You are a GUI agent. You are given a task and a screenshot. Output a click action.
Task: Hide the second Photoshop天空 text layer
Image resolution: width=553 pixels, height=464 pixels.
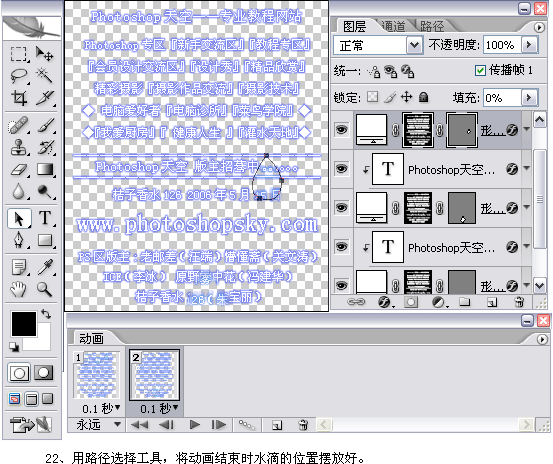click(341, 246)
